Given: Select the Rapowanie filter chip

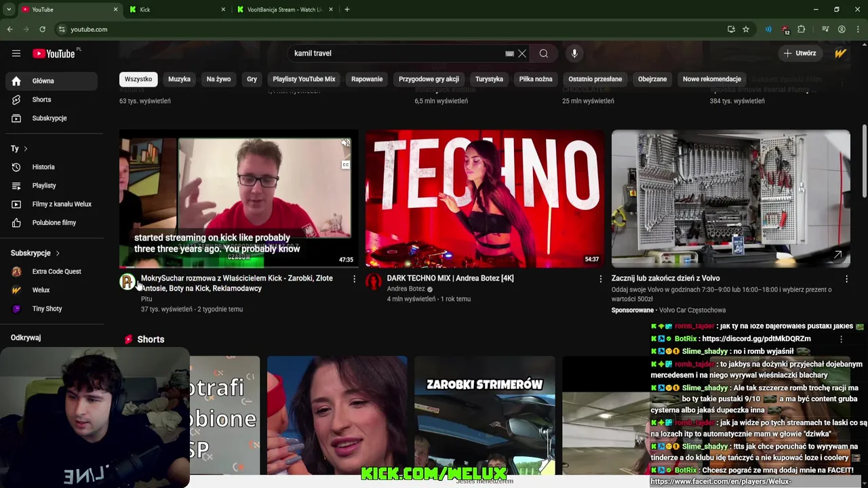Looking at the screenshot, I should (x=367, y=79).
